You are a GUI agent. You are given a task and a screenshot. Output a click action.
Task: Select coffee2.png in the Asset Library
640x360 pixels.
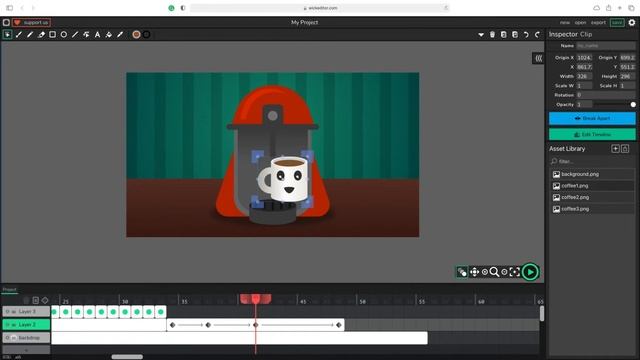click(x=592, y=197)
